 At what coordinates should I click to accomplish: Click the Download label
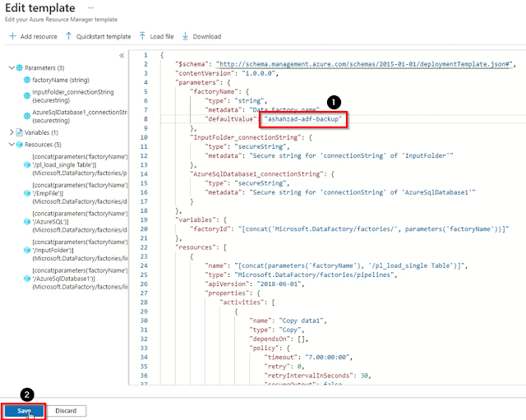[207, 36]
